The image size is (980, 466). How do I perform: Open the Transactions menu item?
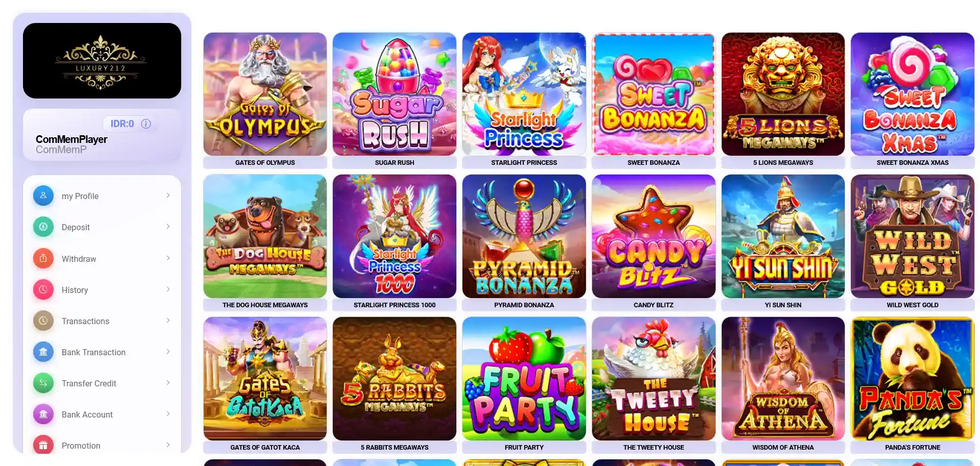[x=102, y=321]
